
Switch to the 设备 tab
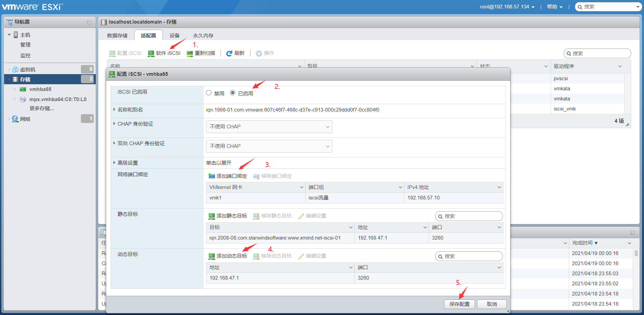[175, 35]
